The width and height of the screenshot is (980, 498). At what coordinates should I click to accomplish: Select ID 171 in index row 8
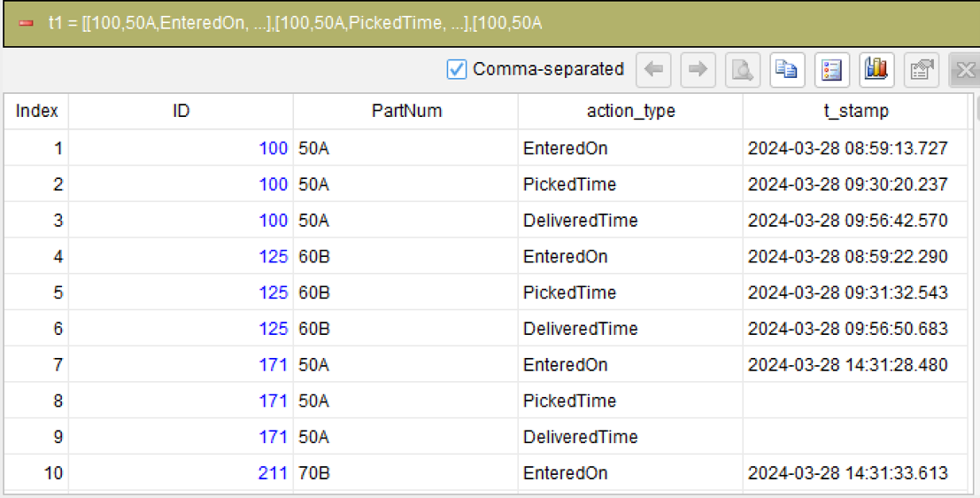pos(274,401)
